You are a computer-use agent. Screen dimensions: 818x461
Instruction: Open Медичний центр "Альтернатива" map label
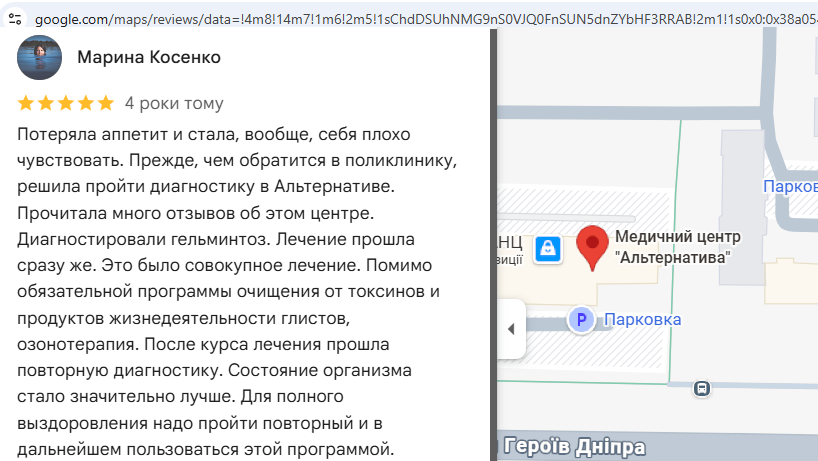pyautogui.click(x=678, y=247)
